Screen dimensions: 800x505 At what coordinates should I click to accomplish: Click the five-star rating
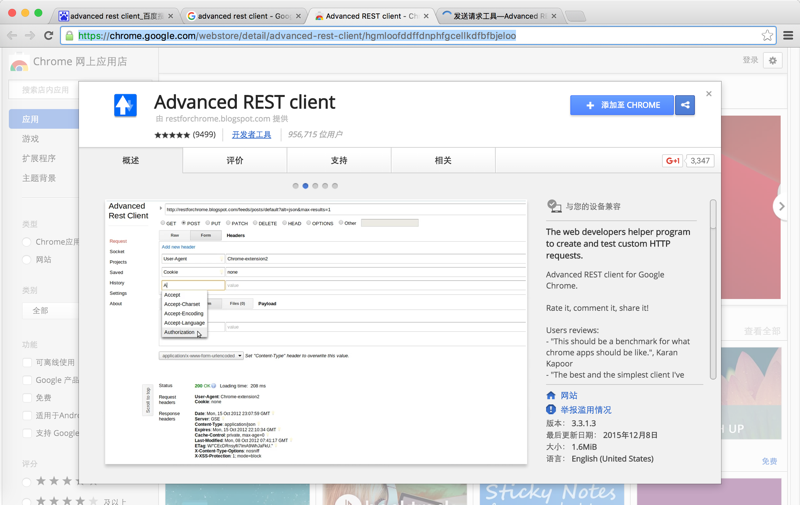[x=172, y=135]
